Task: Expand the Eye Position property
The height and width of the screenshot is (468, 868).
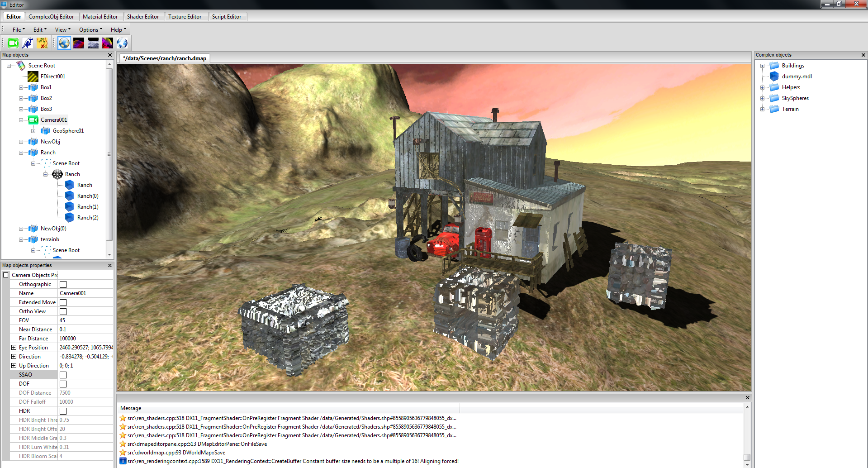Action: (x=14, y=348)
